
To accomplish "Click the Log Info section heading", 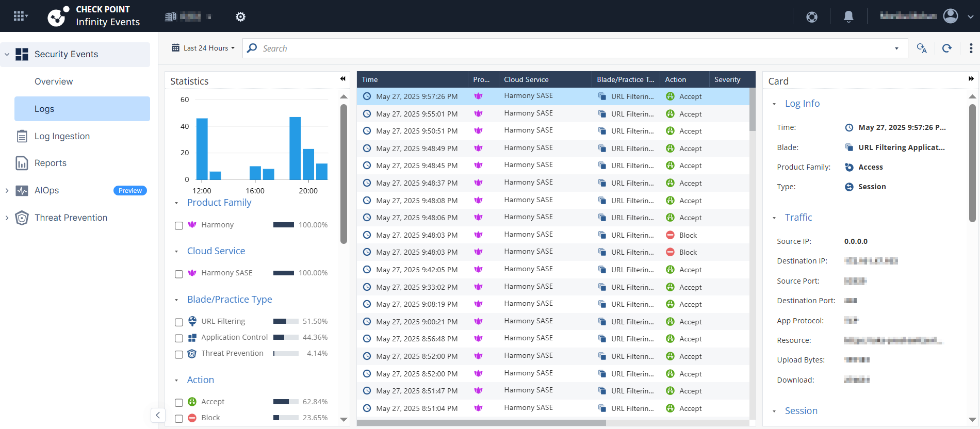I will click(x=802, y=104).
